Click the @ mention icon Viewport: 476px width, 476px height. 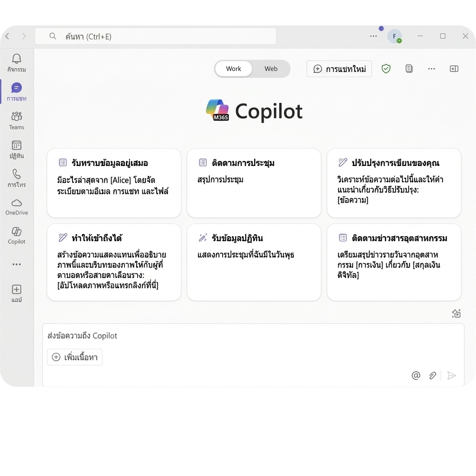[416, 376]
